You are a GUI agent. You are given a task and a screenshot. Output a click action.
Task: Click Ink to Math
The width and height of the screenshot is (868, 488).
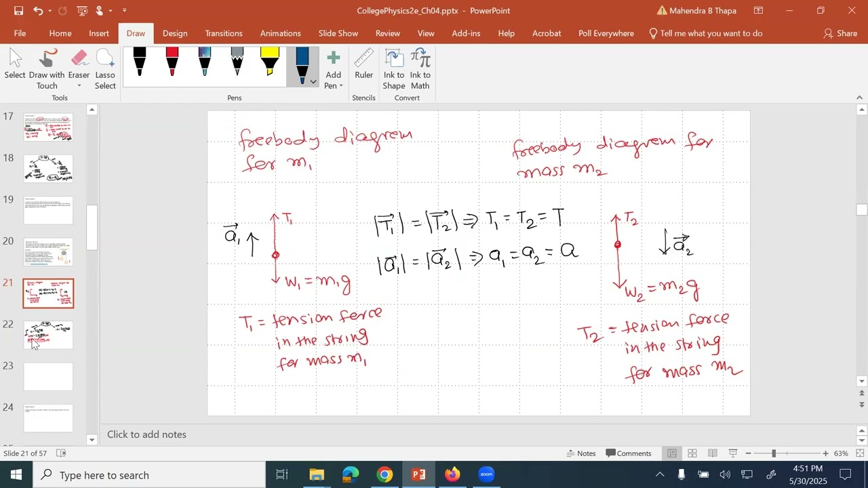point(420,69)
